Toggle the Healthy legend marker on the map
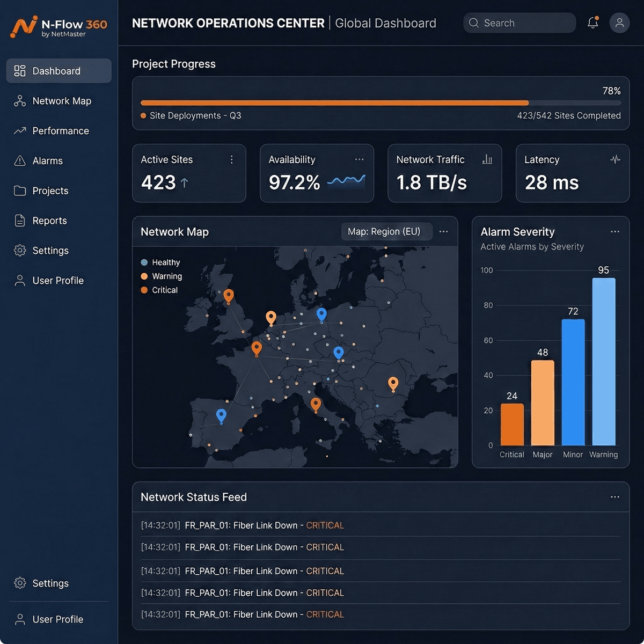644x644 pixels. point(144,262)
